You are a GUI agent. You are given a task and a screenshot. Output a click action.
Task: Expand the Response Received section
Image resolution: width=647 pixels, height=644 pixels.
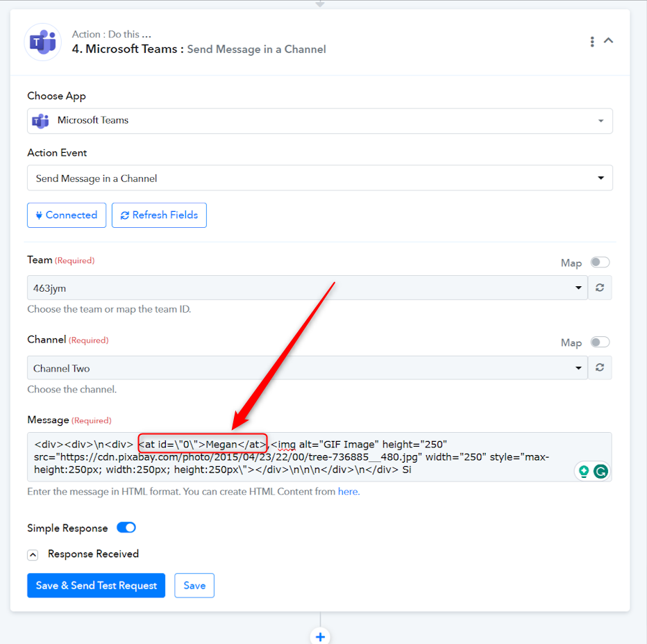33,554
